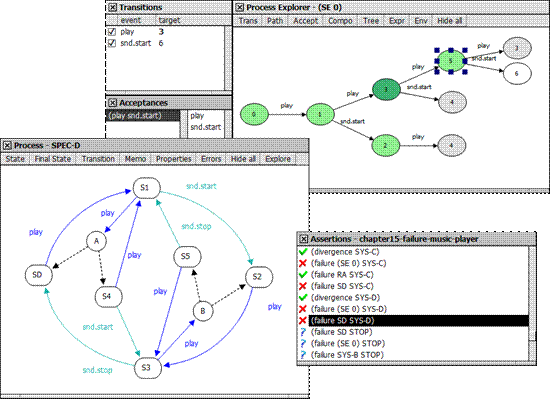
Task: Select assertion (failure RA SYS-C)
Action: pyautogui.click(x=342, y=275)
